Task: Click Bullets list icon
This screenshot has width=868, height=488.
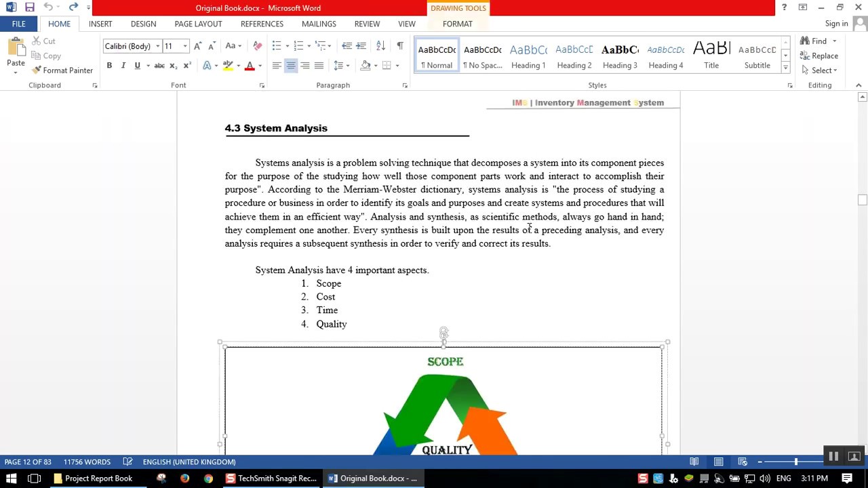Action: click(x=277, y=45)
